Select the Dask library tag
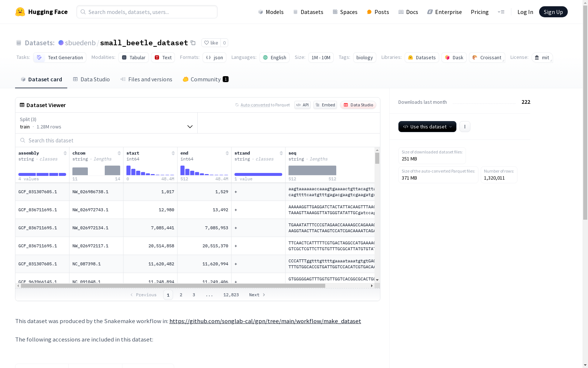This screenshot has height=368, width=588. [x=454, y=57]
